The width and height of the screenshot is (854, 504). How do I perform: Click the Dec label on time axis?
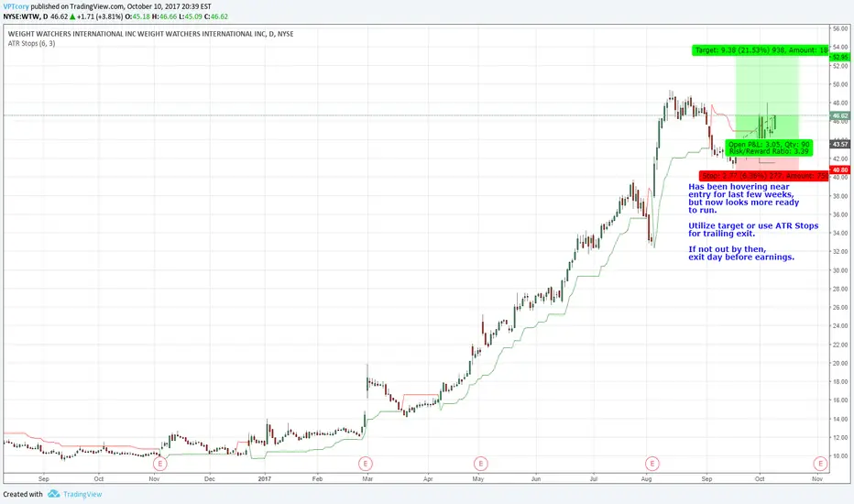(210, 479)
